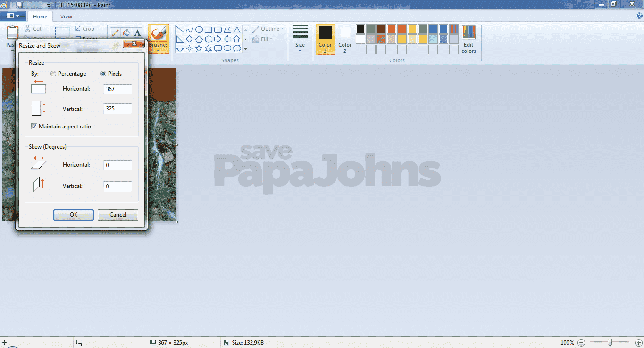
Task: Open the Paint application menu button
Action: click(x=13, y=16)
